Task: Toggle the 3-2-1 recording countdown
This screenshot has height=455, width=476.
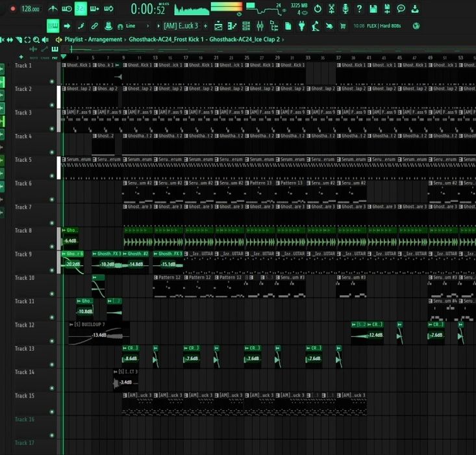Action: pos(81,8)
